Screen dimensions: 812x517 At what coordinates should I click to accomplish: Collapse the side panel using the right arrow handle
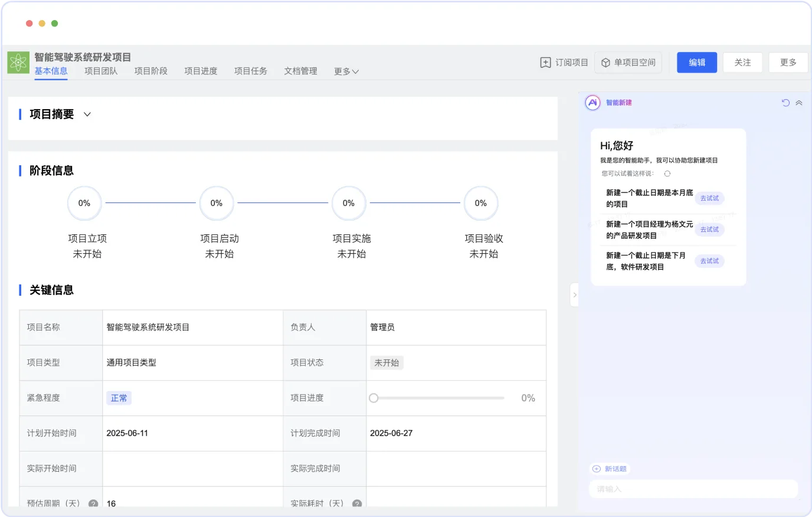tap(574, 295)
